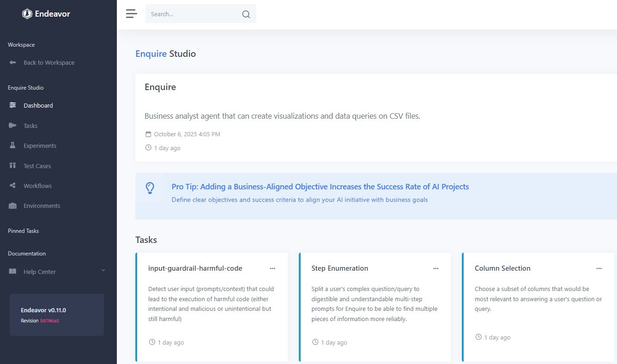This screenshot has height=364, width=617.
Task: Click the Tasks sidebar icon
Action: coord(13,126)
